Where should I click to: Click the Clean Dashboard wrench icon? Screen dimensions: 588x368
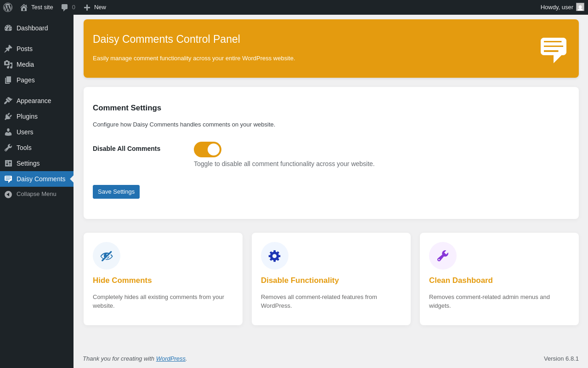point(443,256)
